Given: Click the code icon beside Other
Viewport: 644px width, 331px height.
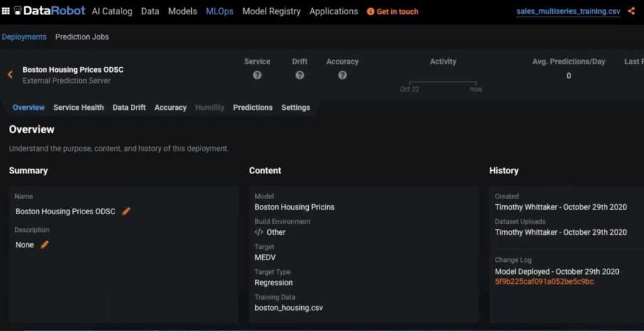Looking at the screenshot, I should coord(258,232).
